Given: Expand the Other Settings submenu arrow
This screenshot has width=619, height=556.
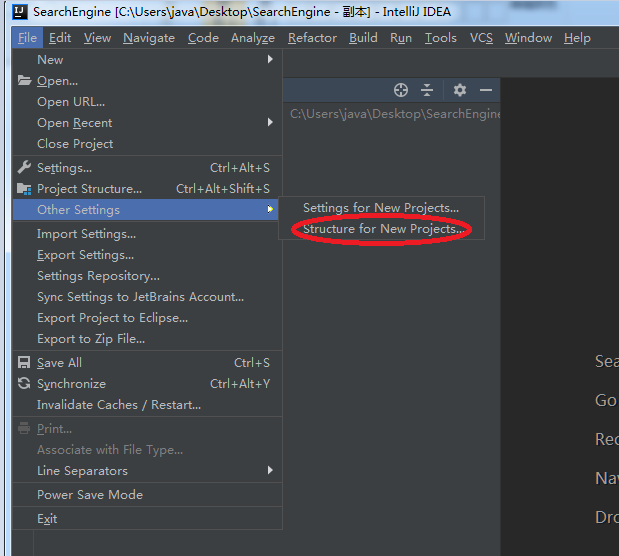Looking at the screenshot, I should tap(270, 209).
